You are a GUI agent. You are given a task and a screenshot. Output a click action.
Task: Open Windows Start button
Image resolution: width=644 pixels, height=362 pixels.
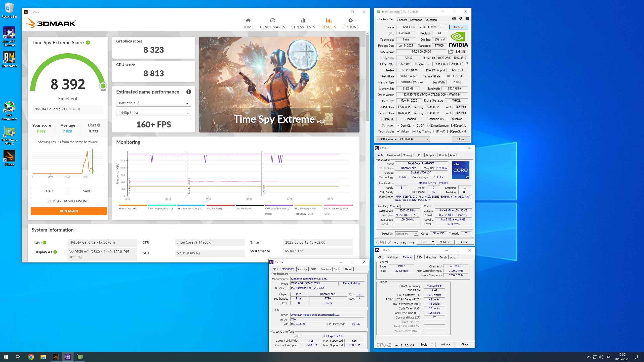tap(6, 357)
